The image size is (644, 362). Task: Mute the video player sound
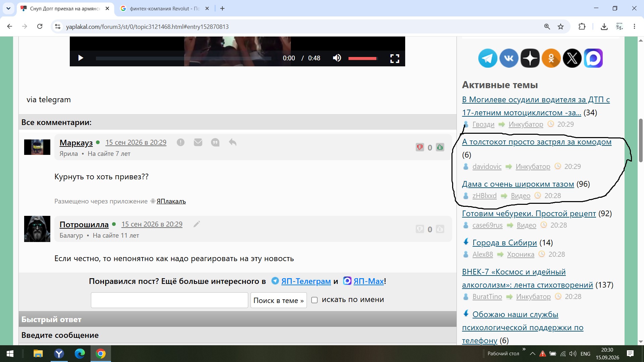point(337,58)
